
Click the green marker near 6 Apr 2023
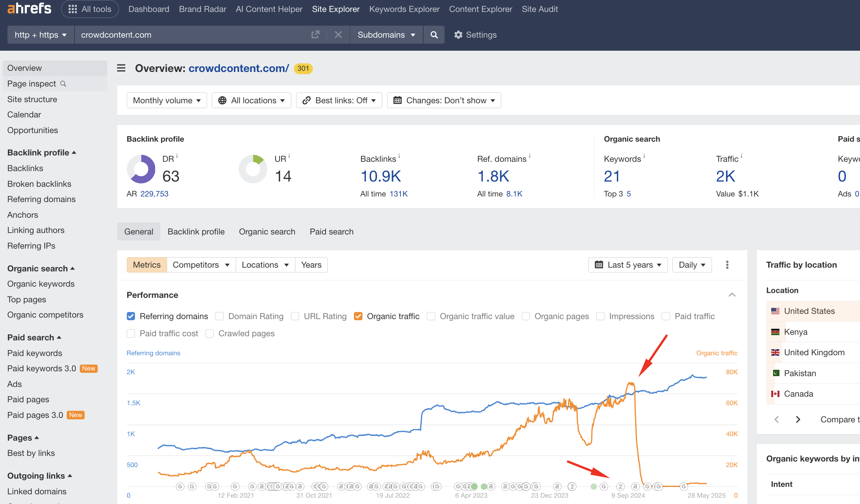coord(474,486)
